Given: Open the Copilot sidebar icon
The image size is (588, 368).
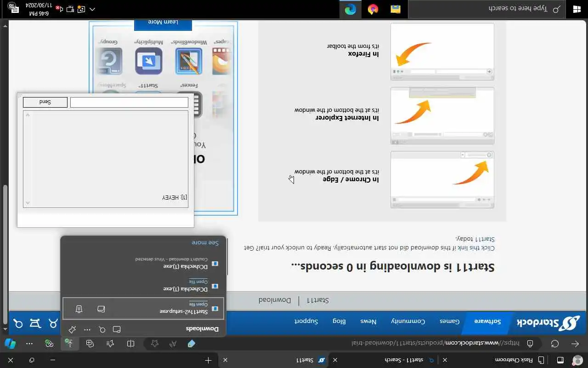Looking at the screenshot, I should tap(10, 344).
